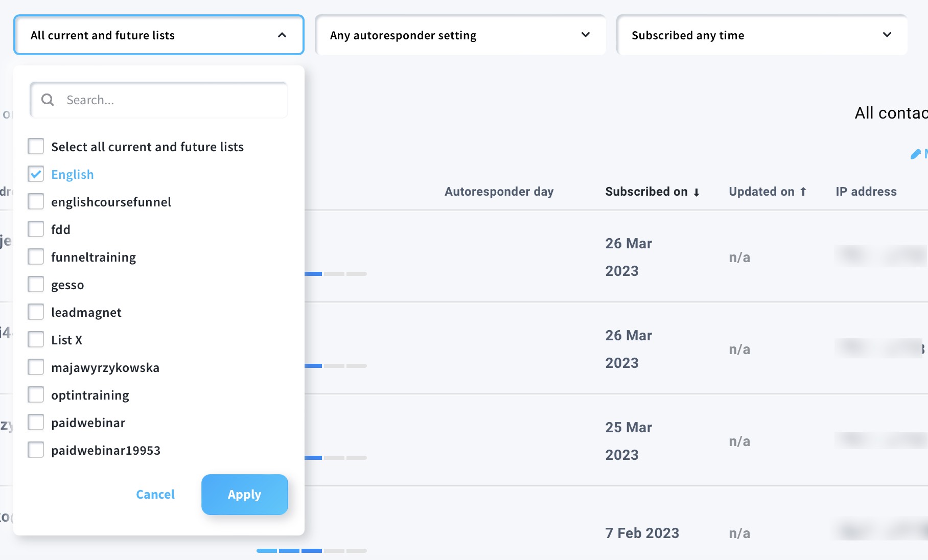Enable the leadmagnet list checkbox

(x=36, y=312)
